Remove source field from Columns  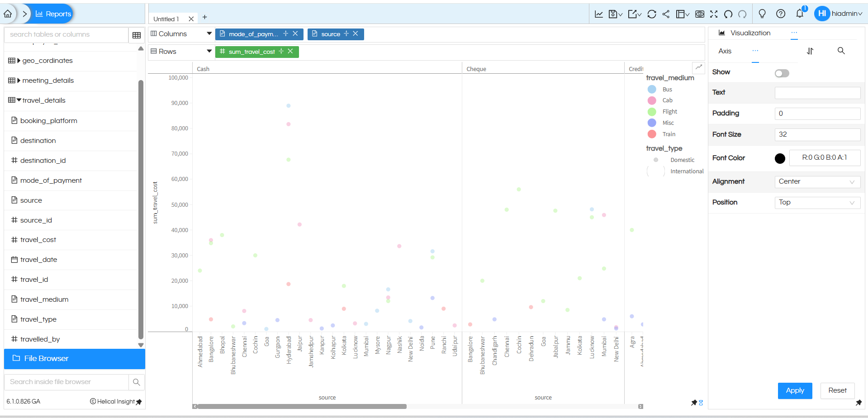click(356, 33)
